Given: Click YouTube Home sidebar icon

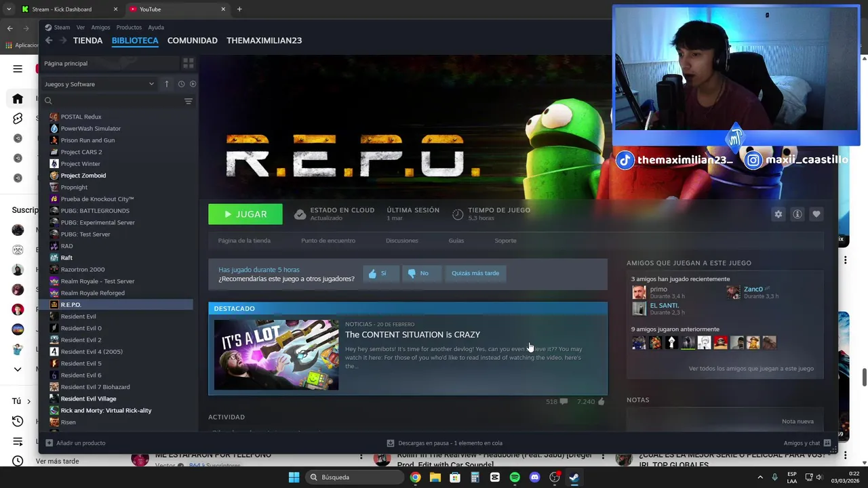Looking at the screenshot, I should [x=18, y=98].
